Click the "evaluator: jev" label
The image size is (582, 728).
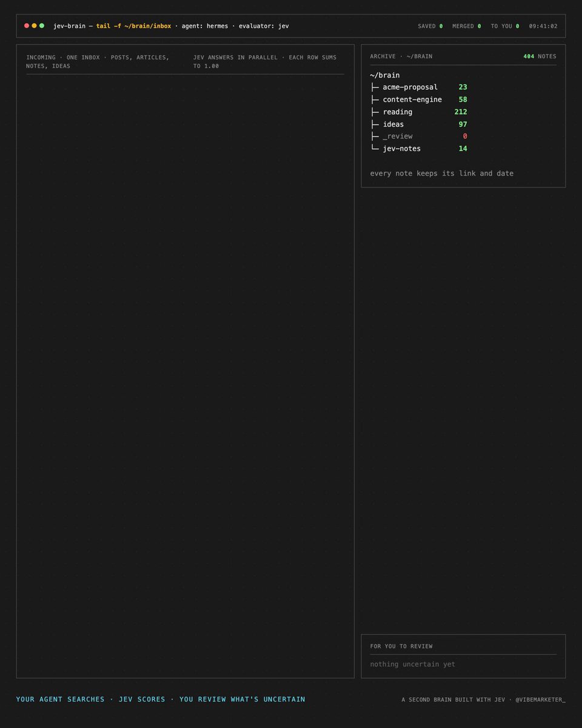[264, 26]
